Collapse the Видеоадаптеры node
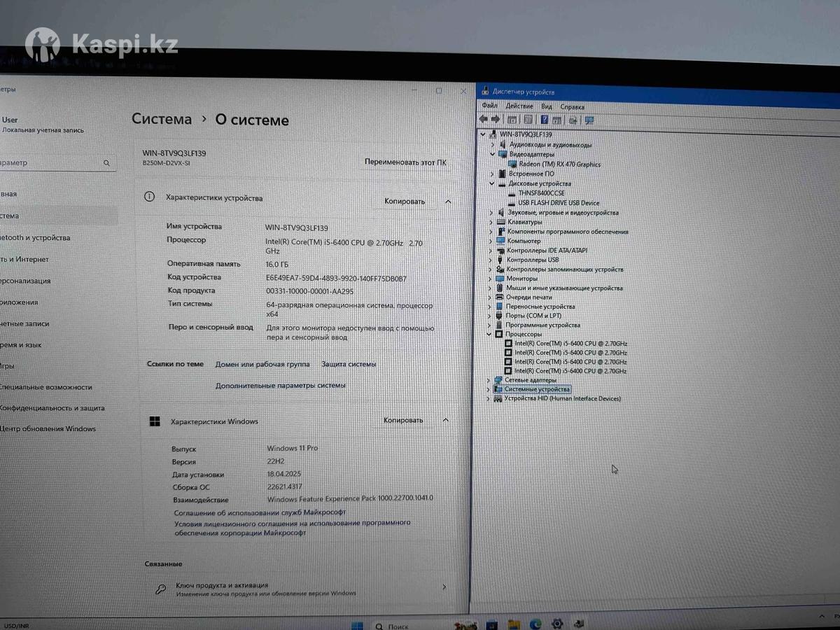 point(493,154)
